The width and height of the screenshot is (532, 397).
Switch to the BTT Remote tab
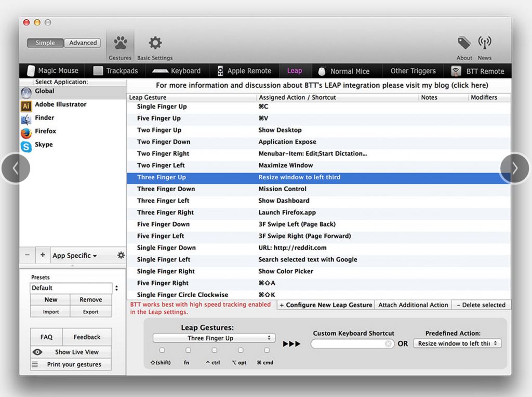477,71
